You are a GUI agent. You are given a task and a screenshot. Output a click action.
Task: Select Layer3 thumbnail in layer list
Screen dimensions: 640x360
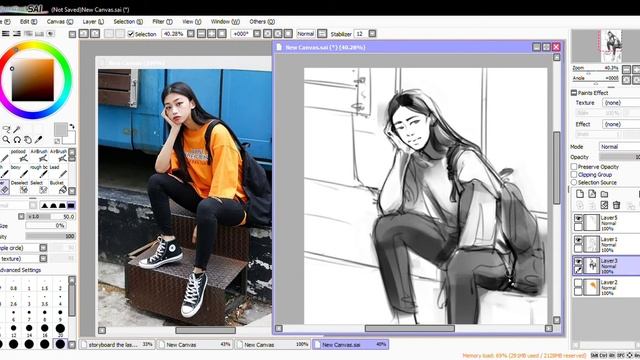[591, 265]
